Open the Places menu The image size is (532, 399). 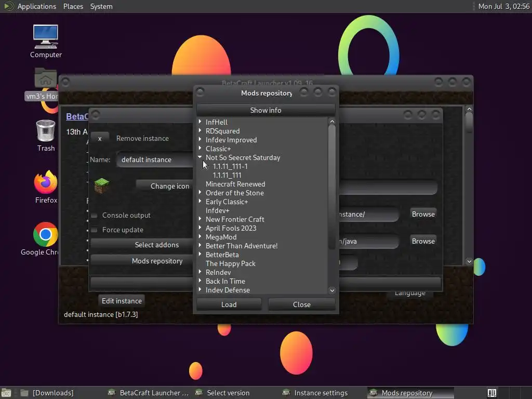click(x=73, y=6)
